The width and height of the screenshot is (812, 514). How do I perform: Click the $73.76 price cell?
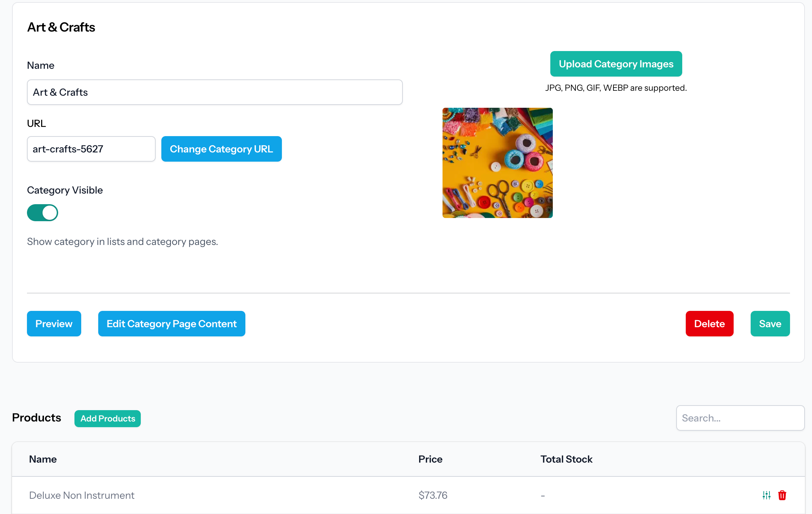433,495
